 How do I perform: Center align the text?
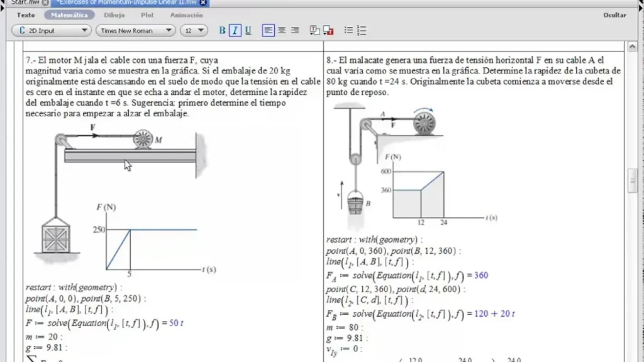(x=282, y=30)
